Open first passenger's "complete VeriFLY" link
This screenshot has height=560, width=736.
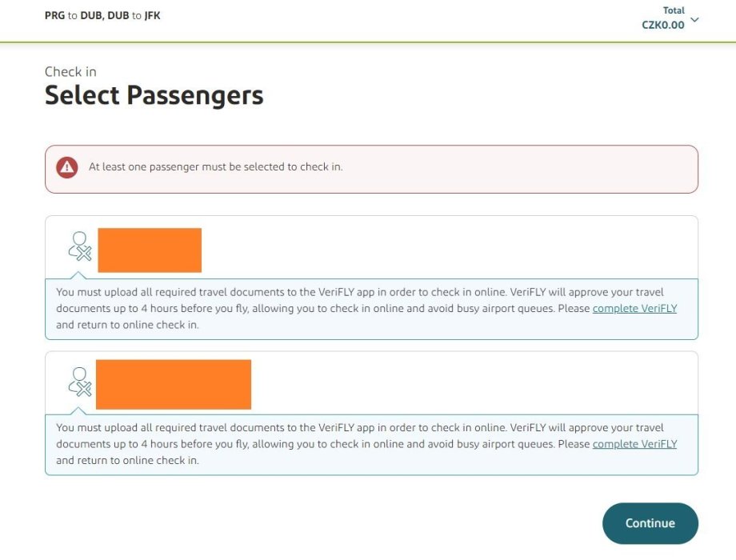pyautogui.click(x=634, y=308)
